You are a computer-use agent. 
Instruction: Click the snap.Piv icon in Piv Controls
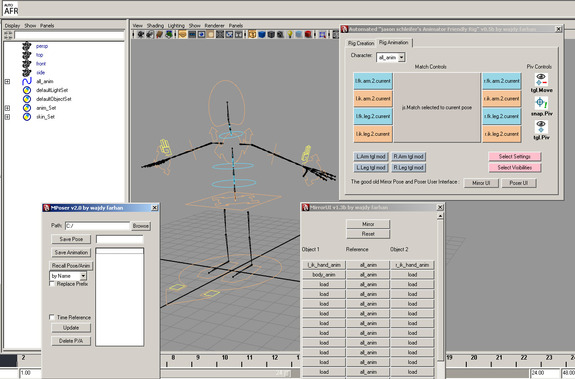(x=541, y=103)
